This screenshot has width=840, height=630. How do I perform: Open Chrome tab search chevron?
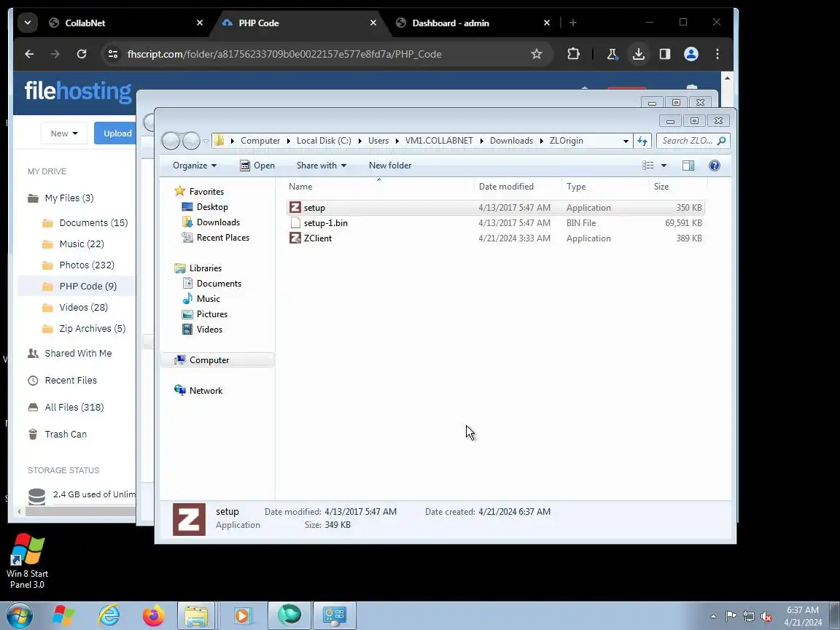[27, 23]
